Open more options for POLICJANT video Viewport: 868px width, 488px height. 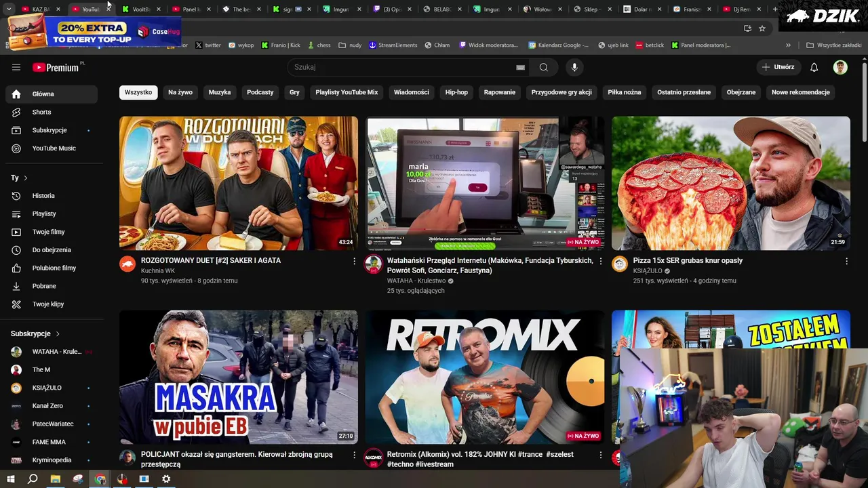click(354, 455)
